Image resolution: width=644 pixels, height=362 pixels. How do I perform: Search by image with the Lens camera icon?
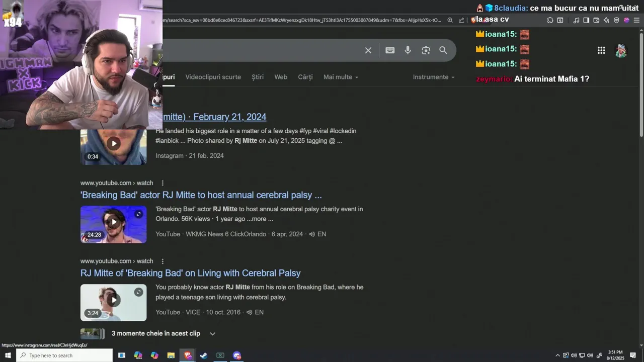(426, 50)
